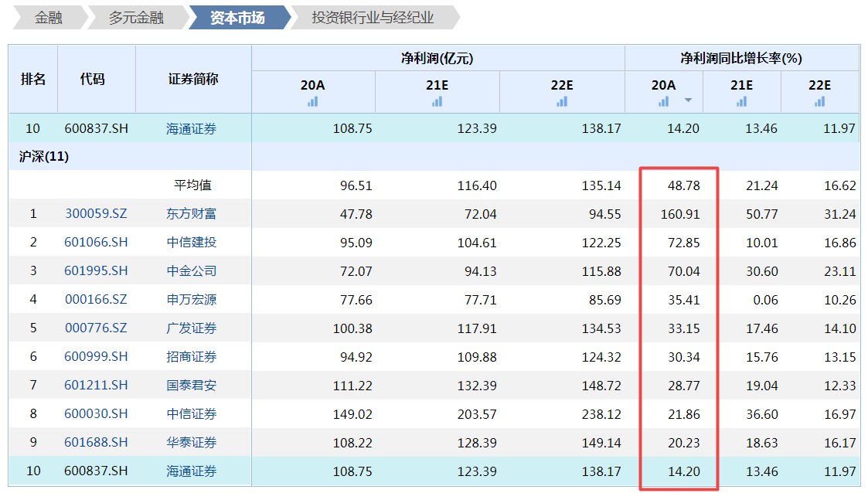Click 中信证券 net profit 149.02
The width and height of the screenshot is (868, 493).
tap(352, 414)
